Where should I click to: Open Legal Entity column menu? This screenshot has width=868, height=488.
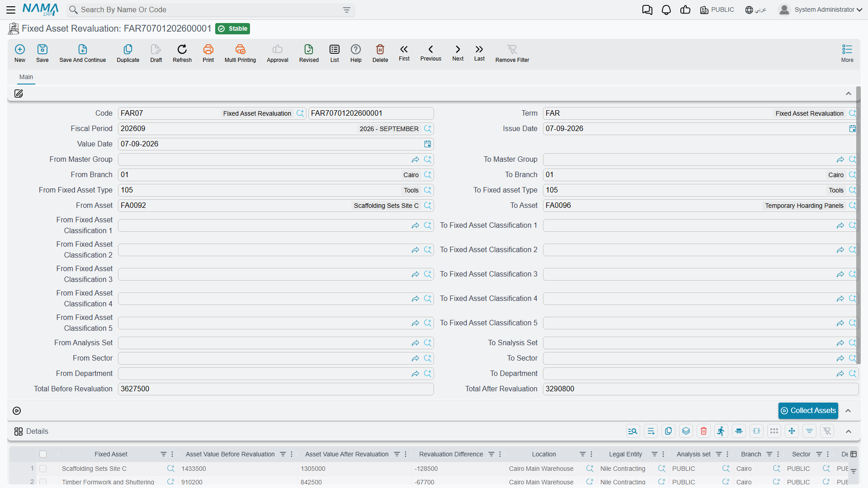pos(663,454)
